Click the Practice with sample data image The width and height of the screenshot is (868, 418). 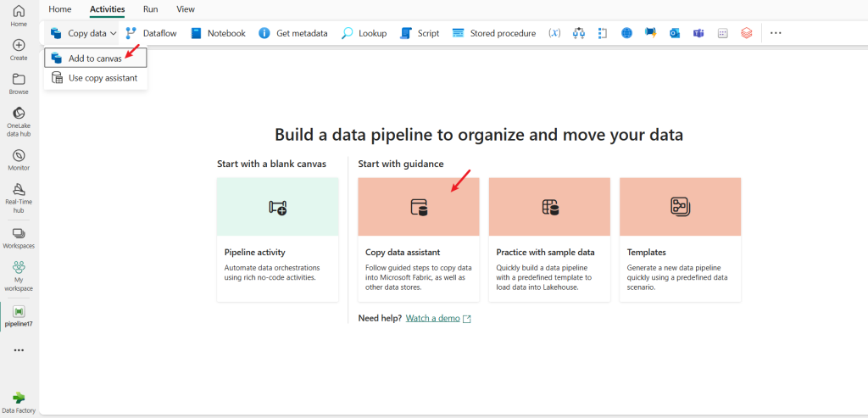(x=549, y=207)
